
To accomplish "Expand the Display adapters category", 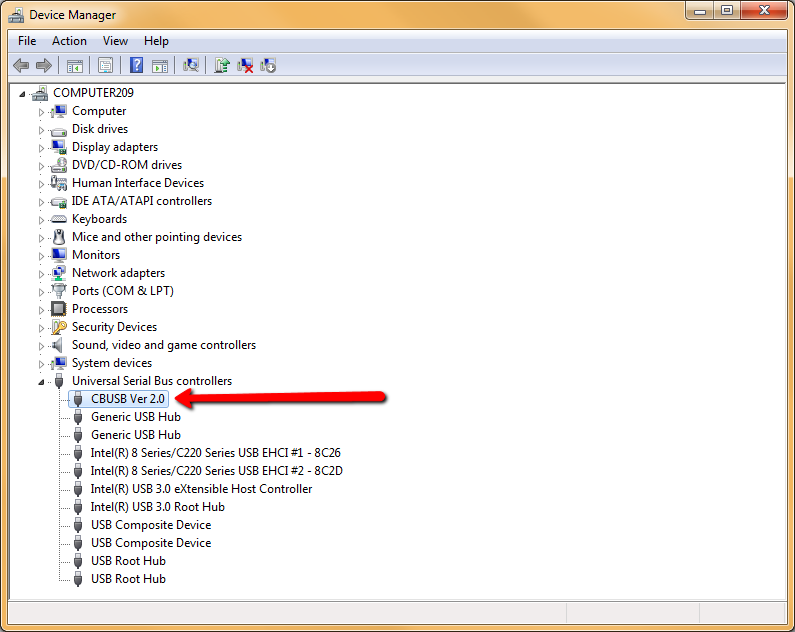I will click(41, 147).
